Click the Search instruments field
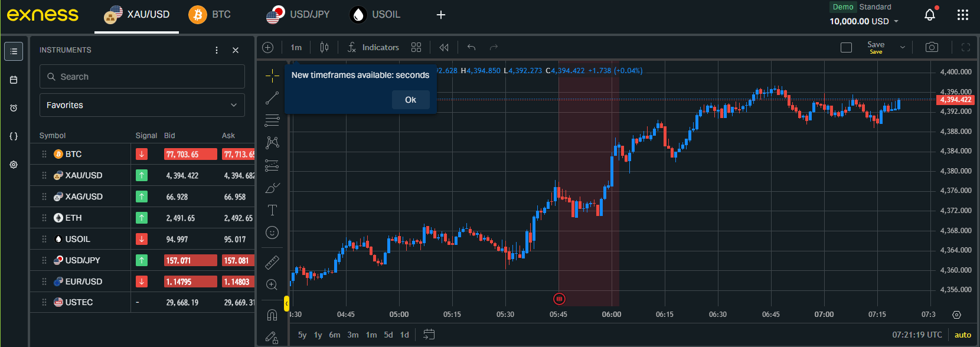980x347 pixels. pyautogui.click(x=142, y=77)
